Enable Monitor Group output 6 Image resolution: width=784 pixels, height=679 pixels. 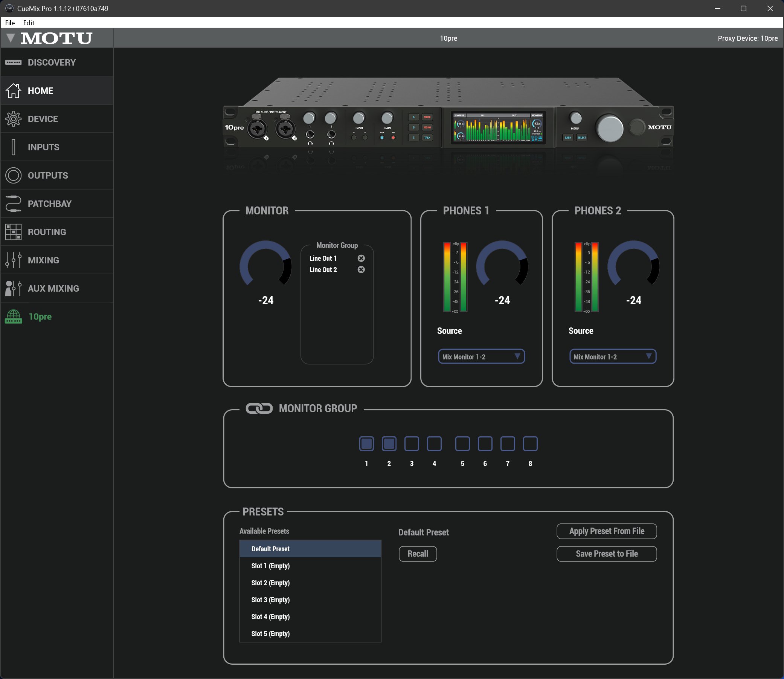click(485, 444)
